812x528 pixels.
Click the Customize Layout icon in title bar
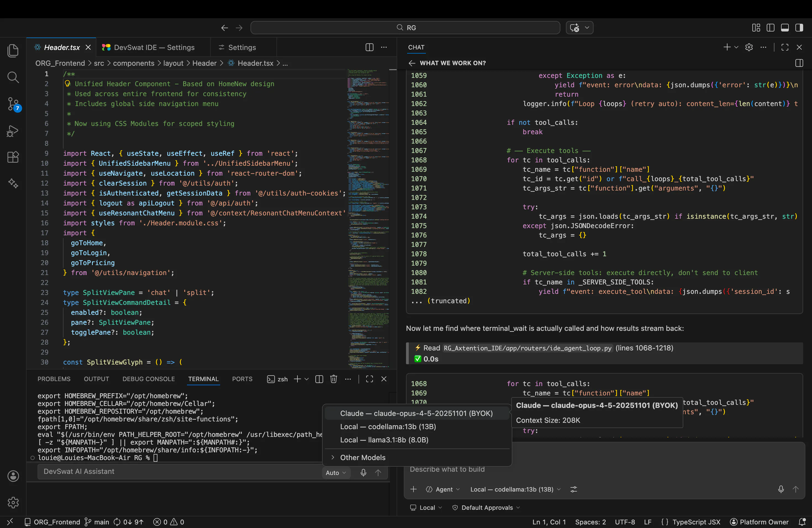756,28
